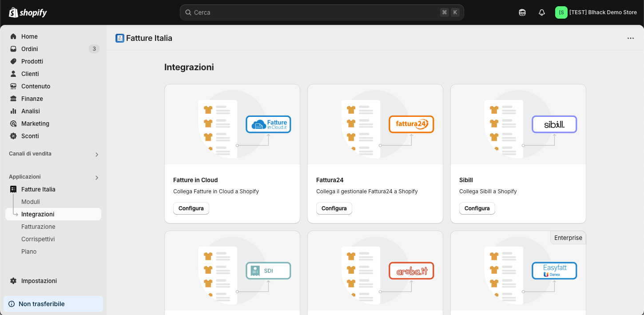Click the info icon beside Non trasferibile
Screen dimensions: 644x315
[x=12, y=304]
